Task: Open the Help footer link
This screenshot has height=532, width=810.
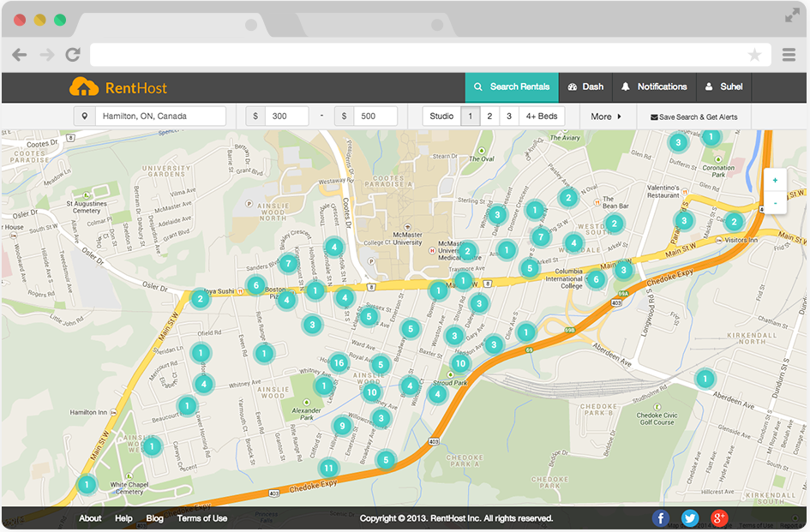Action: pyautogui.click(x=123, y=518)
